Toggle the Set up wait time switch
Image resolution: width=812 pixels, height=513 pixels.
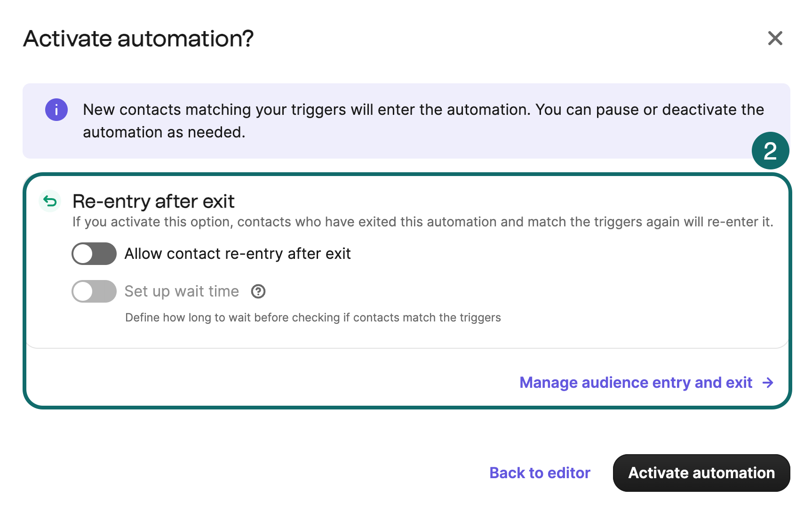pyautogui.click(x=94, y=291)
